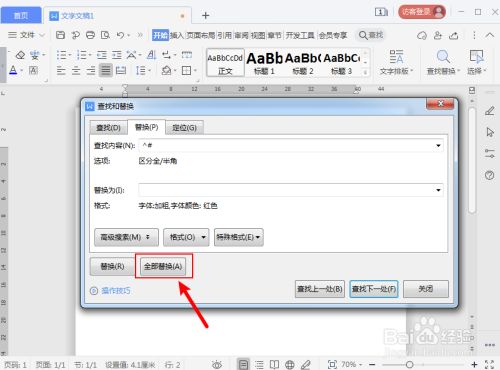Open the 格式(O) dropdown button
Viewport: 500px width, 370px height.
tap(186, 237)
